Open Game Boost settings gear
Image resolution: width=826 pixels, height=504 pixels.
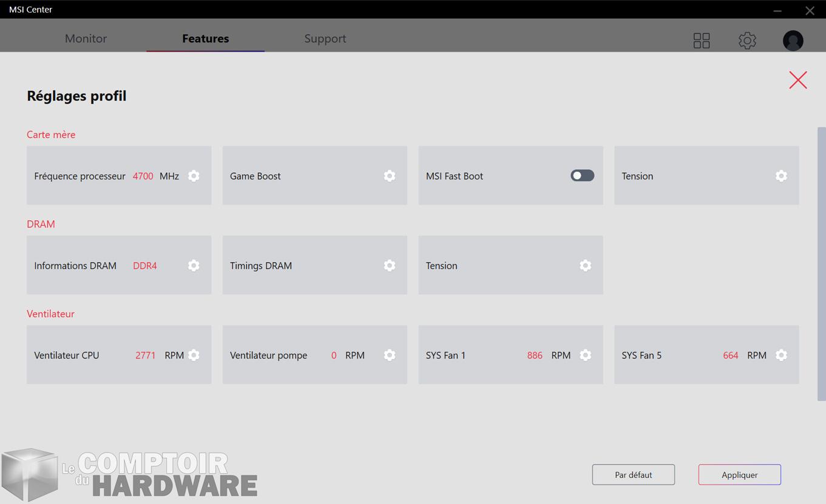[x=390, y=176]
